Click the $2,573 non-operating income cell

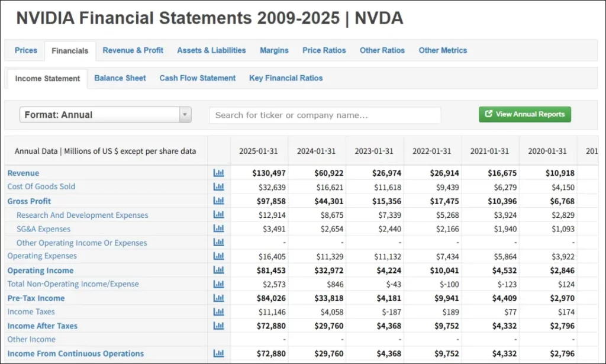click(274, 285)
